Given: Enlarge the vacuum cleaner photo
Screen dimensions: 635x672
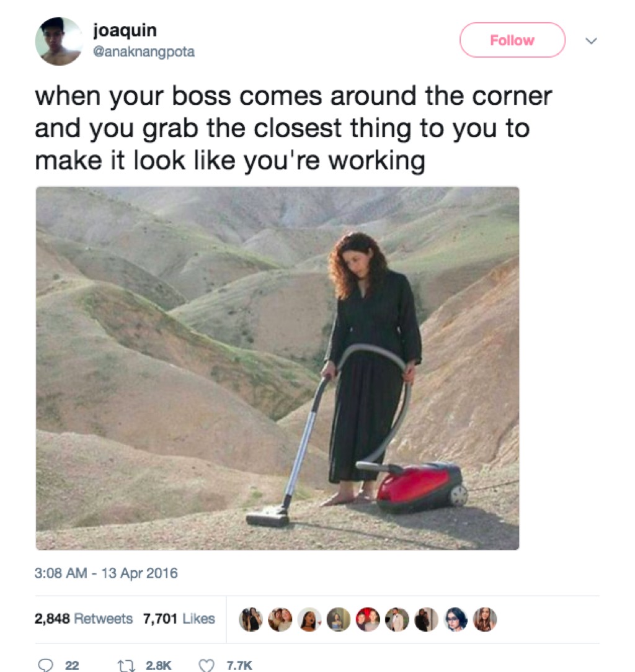Looking at the screenshot, I should [x=277, y=368].
